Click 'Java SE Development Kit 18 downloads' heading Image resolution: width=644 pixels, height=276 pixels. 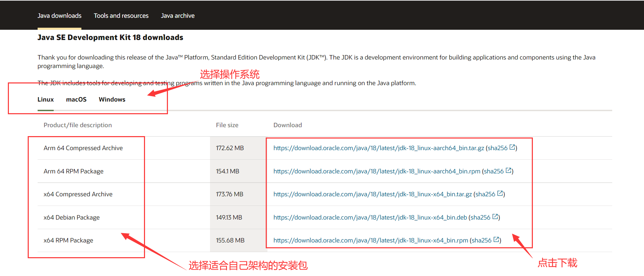pos(110,38)
